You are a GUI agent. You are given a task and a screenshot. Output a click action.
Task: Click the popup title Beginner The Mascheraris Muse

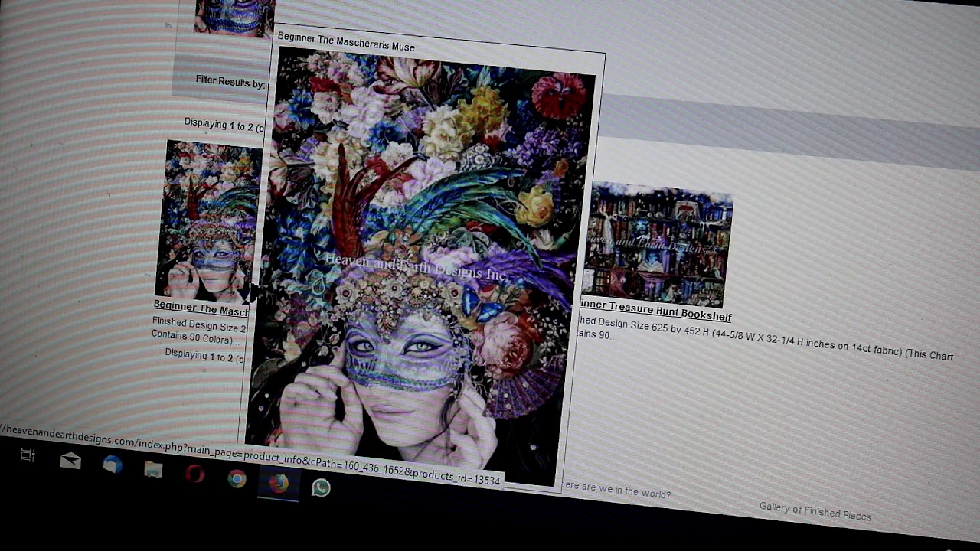coord(346,41)
